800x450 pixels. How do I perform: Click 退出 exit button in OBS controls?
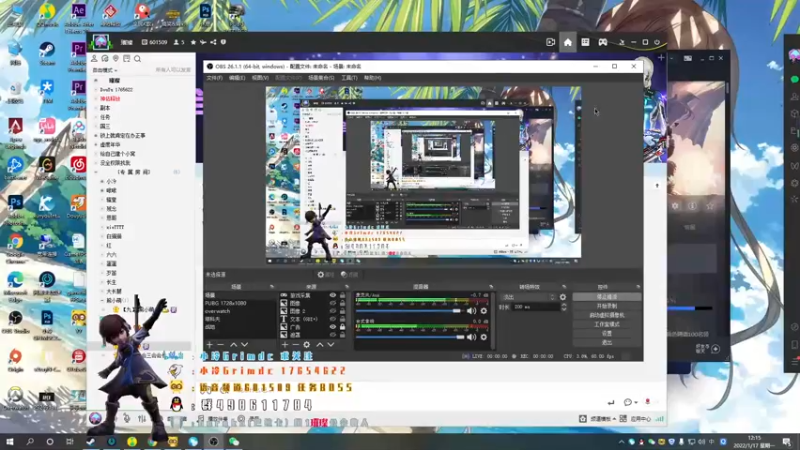click(607, 343)
